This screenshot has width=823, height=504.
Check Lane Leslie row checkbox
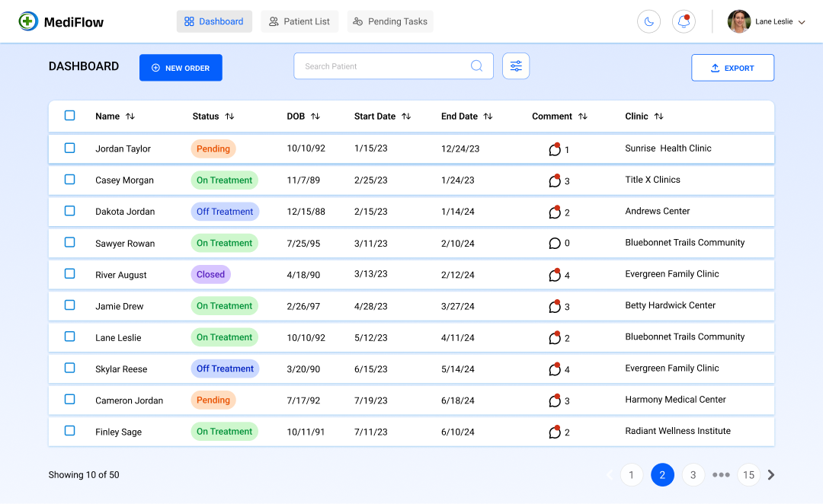tap(69, 337)
